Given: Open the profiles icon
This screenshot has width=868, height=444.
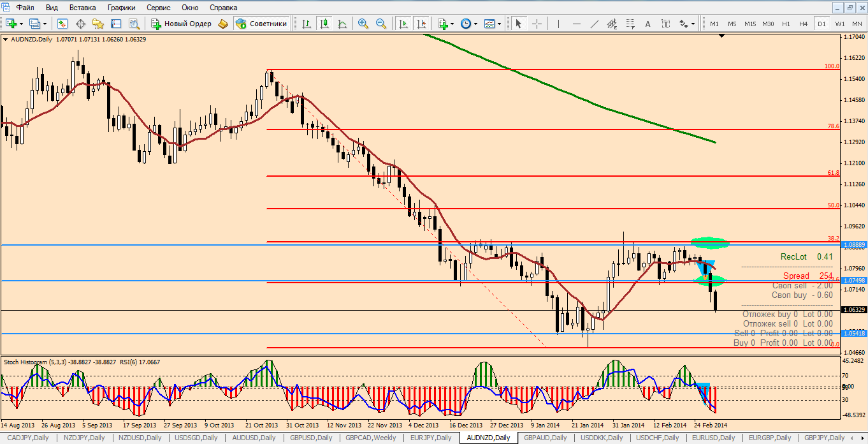Looking at the screenshot, I should [34, 24].
